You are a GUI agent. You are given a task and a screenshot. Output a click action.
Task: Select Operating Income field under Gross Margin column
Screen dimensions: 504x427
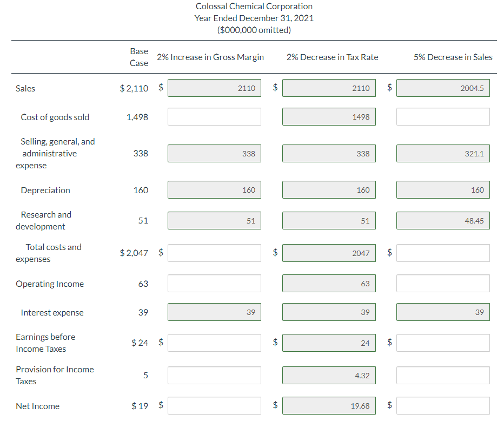click(x=214, y=284)
